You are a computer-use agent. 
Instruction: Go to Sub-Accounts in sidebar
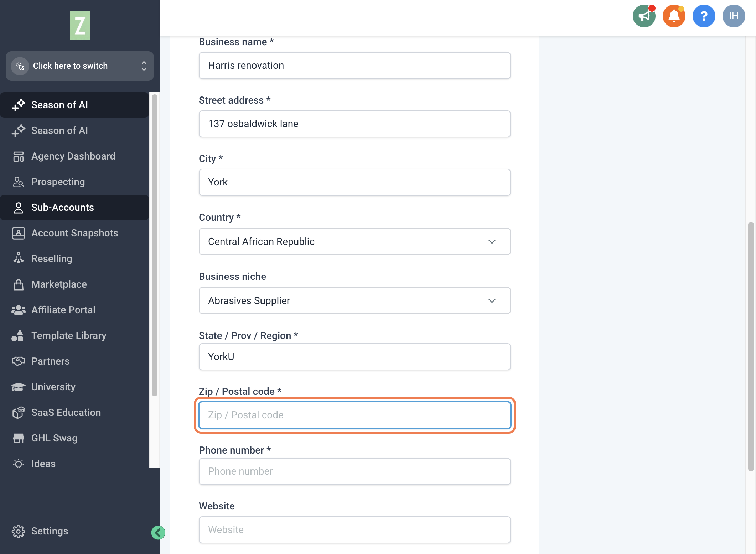point(74,208)
